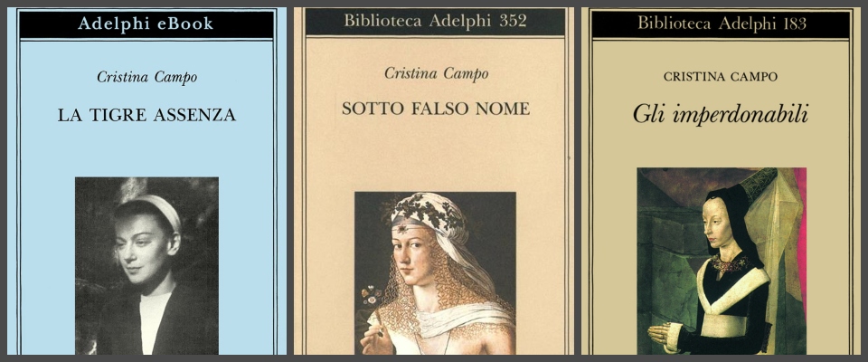Select the SOTTO FALSO NOME title text
The width and height of the screenshot is (868, 362).
436,108
